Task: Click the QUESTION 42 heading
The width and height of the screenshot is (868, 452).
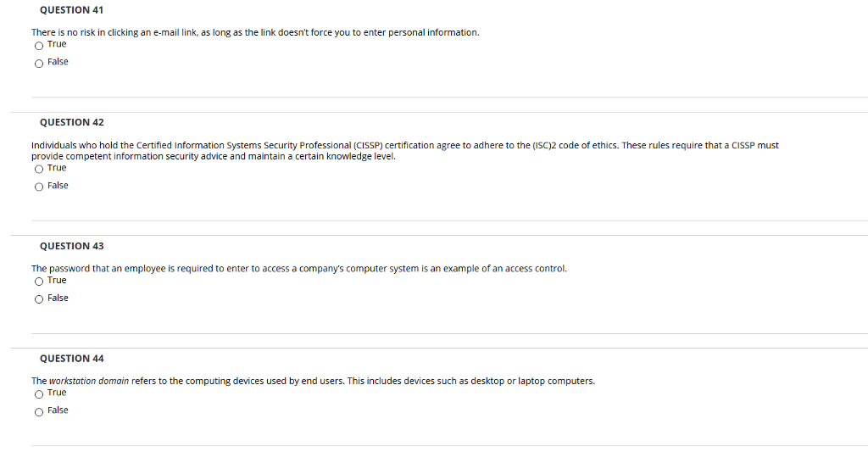Action: click(71, 122)
